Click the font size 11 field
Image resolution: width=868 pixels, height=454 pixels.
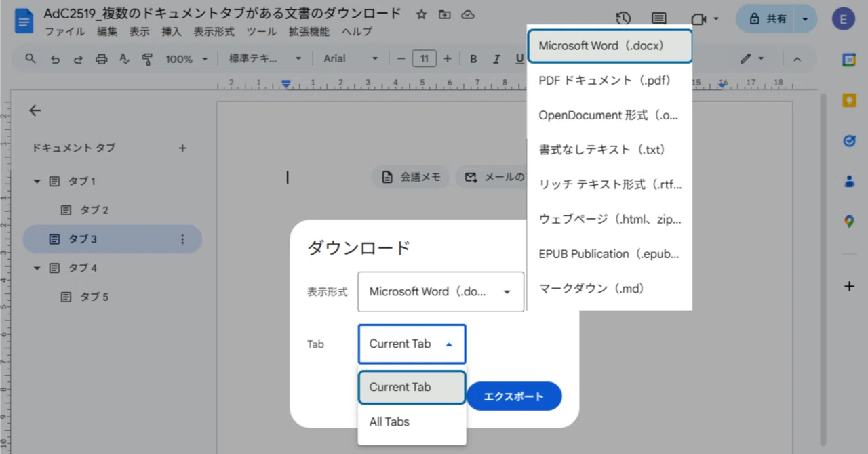tap(424, 59)
